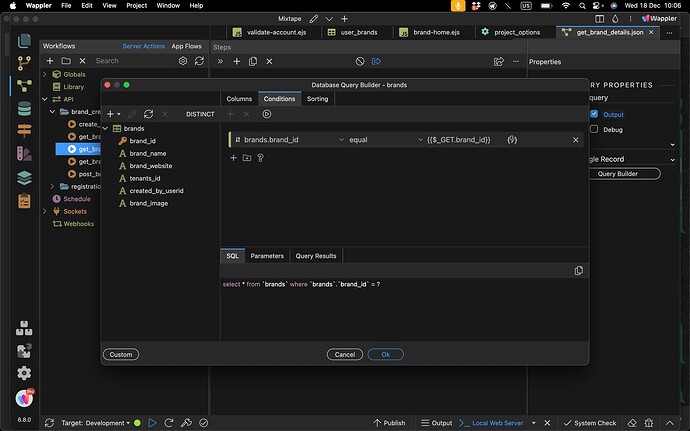Screen dimensions: 690x431
Task: Add condition group folder icon
Action: point(247,158)
